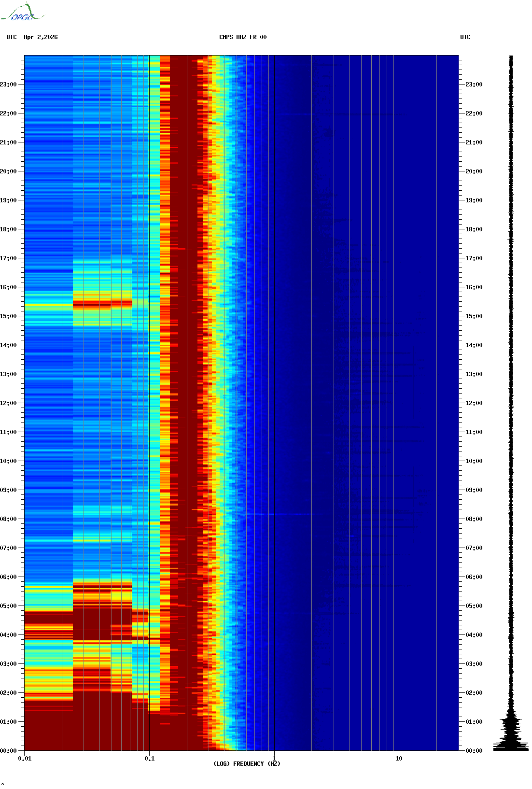Click the large waveform burst near 00:30
This screenshot has height=789, width=532.
511,732
